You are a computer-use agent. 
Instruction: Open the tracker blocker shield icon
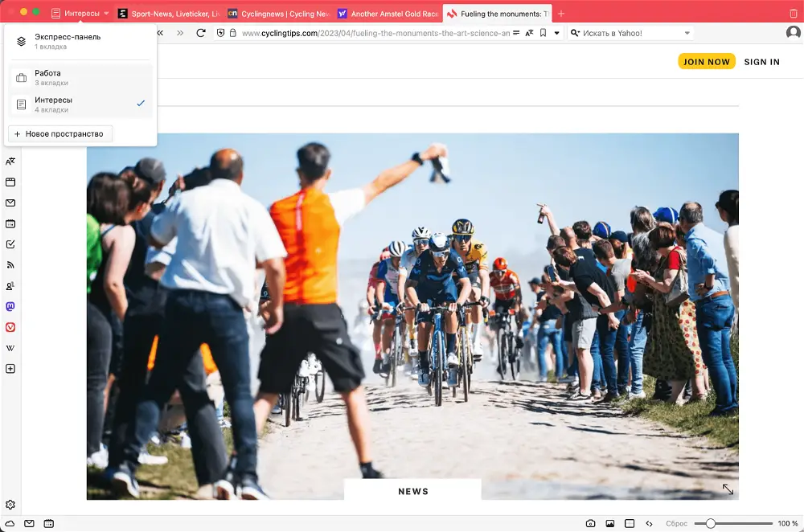[221, 33]
